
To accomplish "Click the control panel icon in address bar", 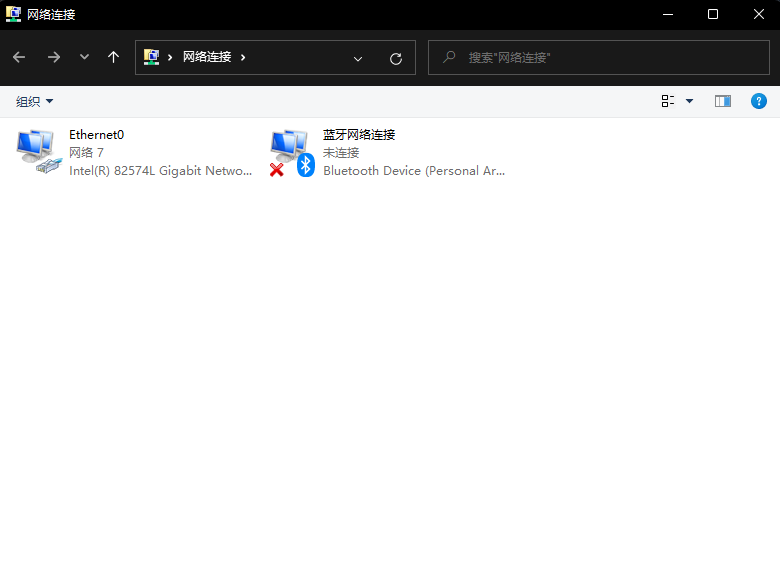I will [x=152, y=57].
